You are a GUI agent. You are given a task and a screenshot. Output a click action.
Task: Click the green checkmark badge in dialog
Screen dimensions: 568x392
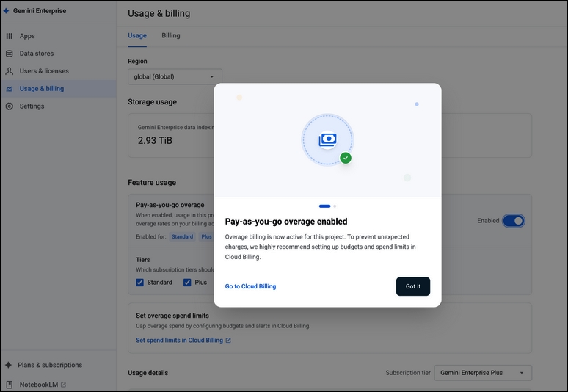[x=346, y=158]
